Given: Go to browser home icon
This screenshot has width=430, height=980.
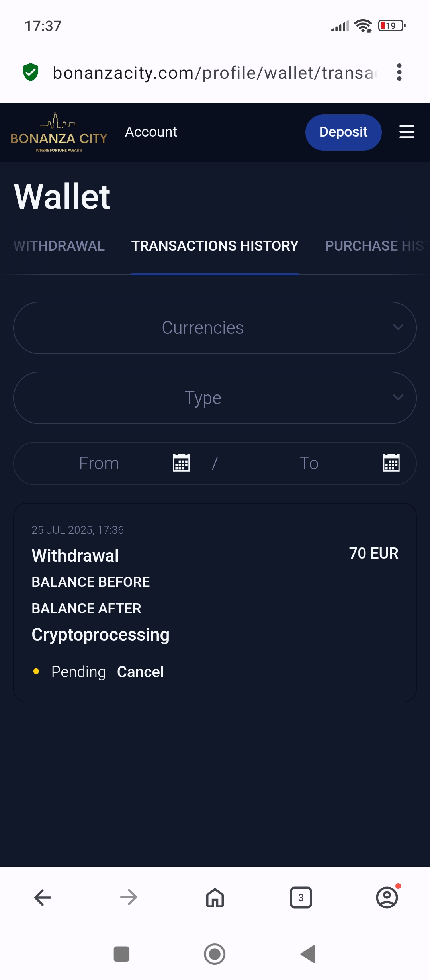Looking at the screenshot, I should click(x=215, y=898).
